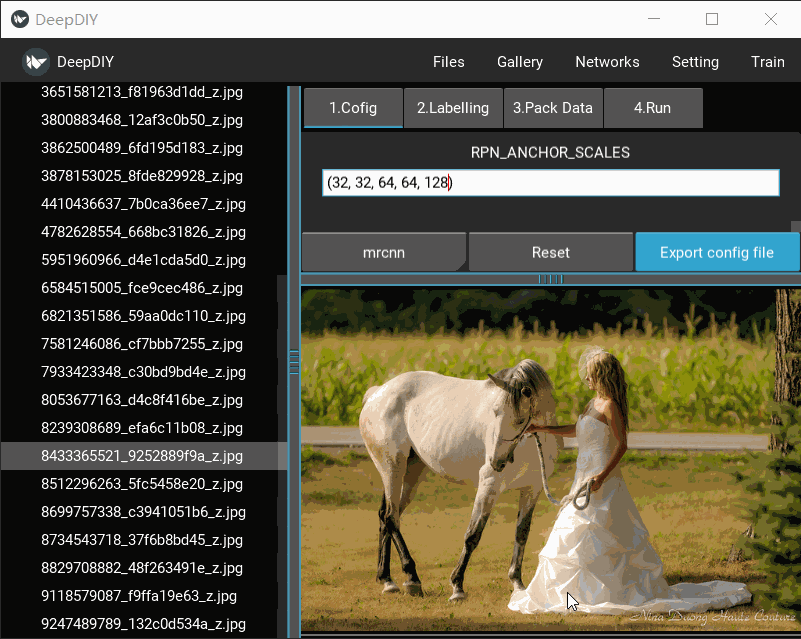Select file 8734543718_37f6b8bd45_z.jpg
Screen dimensions: 801x639
click(x=142, y=540)
